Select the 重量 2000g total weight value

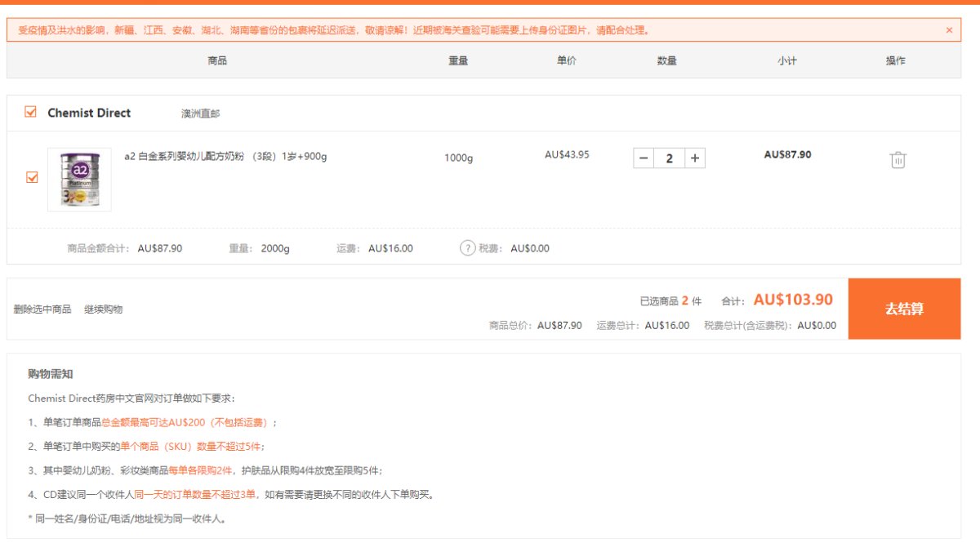275,248
